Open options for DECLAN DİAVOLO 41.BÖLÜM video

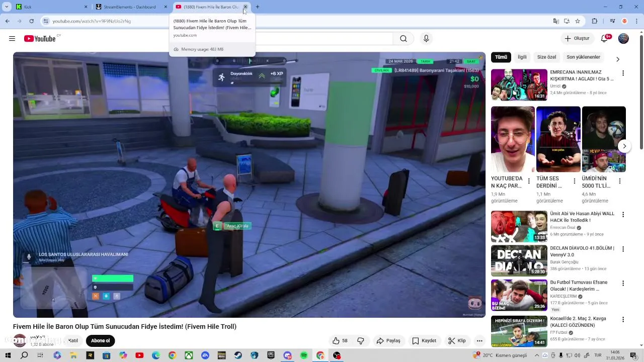coord(623,249)
